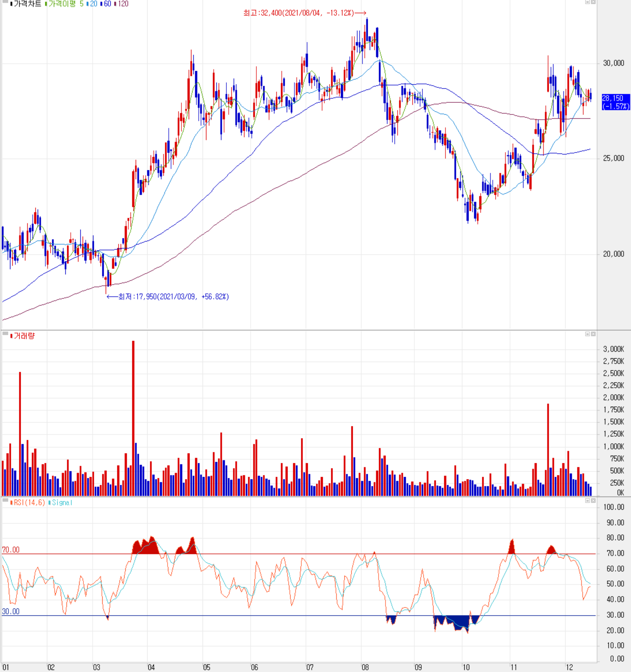
Task: Click the 1,000K volume axis label
Action: coord(614,447)
